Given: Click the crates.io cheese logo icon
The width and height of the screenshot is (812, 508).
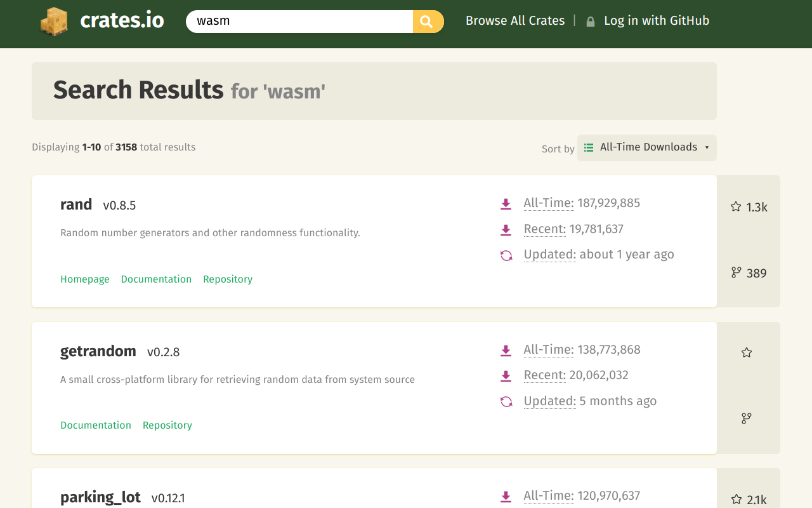Looking at the screenshot, I should pyautogui.click(x=54, y=21).
